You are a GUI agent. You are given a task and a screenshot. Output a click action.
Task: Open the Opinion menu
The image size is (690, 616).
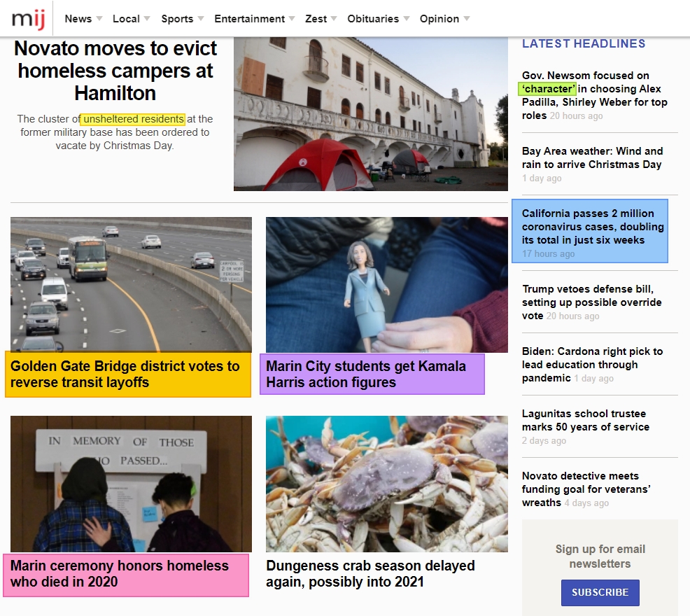(439, 19)
